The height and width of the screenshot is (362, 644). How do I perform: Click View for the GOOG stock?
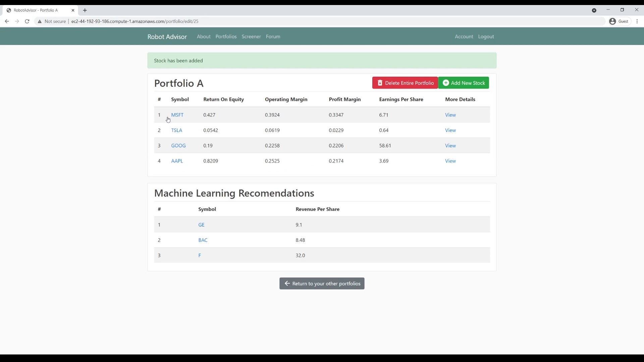450,145
